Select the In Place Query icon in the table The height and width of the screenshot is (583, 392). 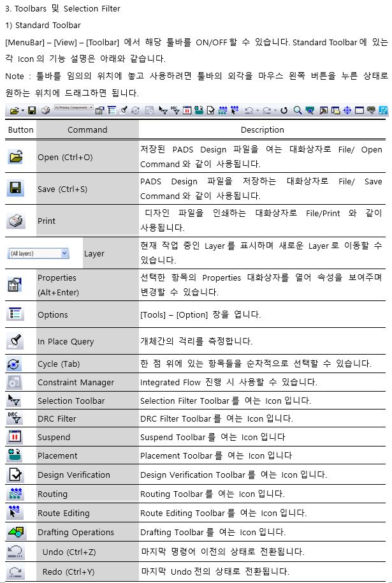(x=15, y=341)
